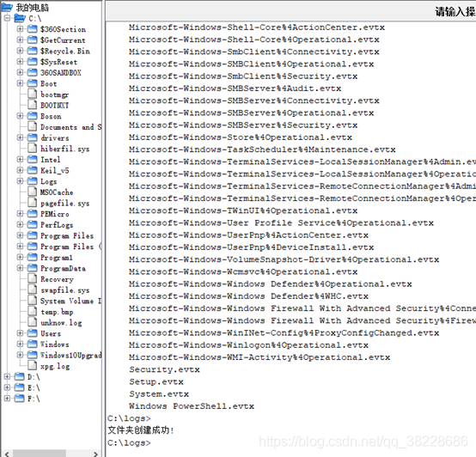Viewport: 476px width, 457px height.
Task: Collapse the C:\ drive node
Action: click(7, 18)
